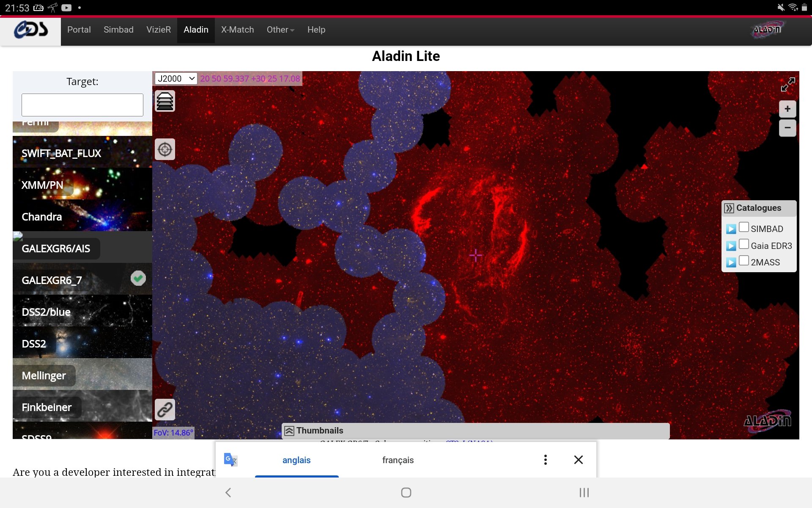Click the CDS logo
812x508 pixels.
click(x=30, y=30)
